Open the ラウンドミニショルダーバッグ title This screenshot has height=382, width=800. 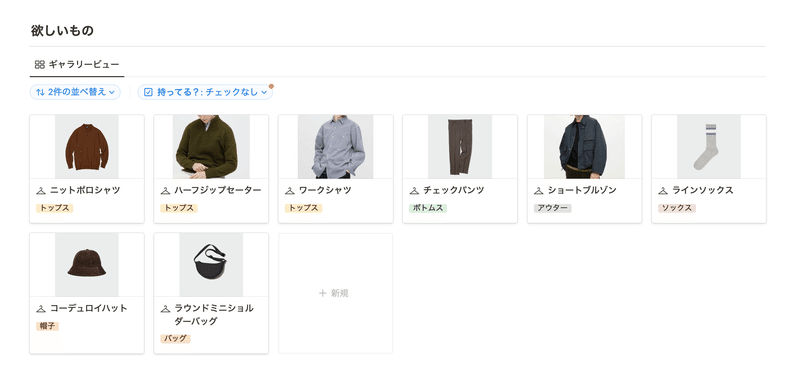[x=214, y=315]
